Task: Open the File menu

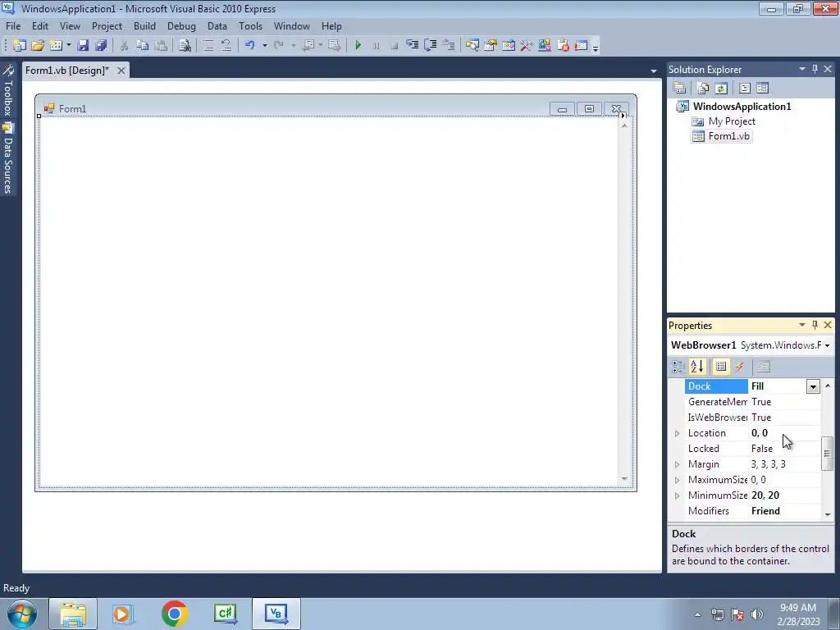Action: point(13,26)
